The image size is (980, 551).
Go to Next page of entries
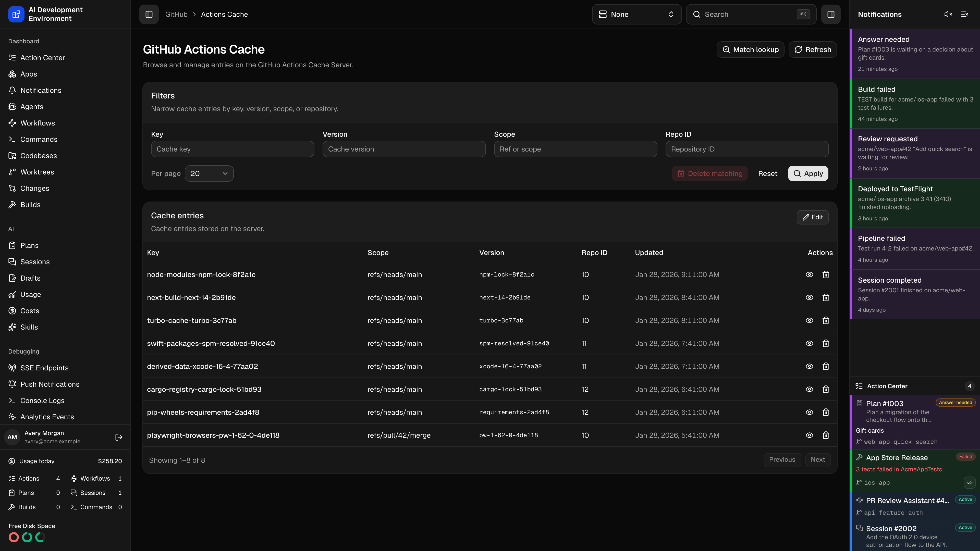817,460
